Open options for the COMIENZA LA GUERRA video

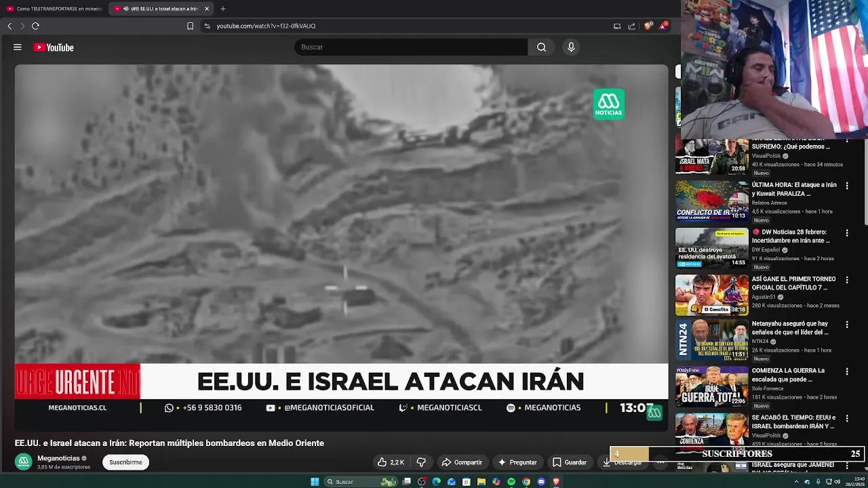[x=847, y=371]
